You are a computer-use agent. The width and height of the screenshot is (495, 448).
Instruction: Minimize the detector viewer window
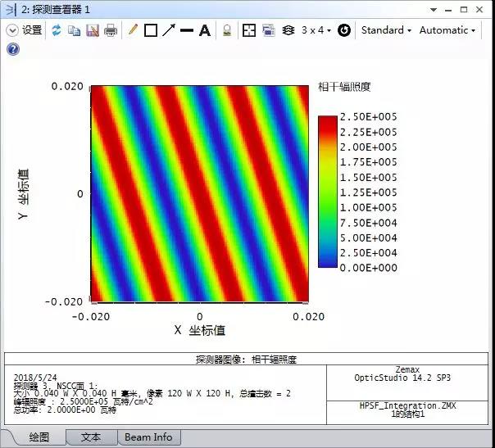(448, 11)
